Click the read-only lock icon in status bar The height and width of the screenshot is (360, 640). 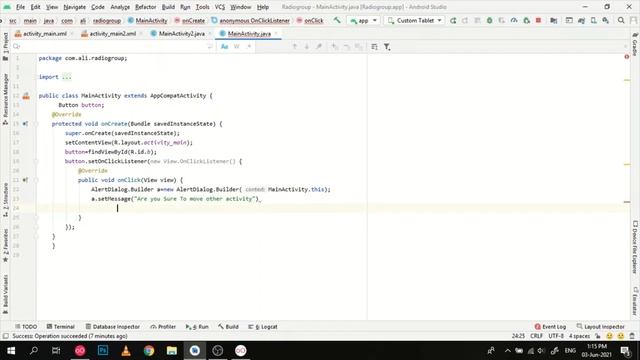[598, 336]
